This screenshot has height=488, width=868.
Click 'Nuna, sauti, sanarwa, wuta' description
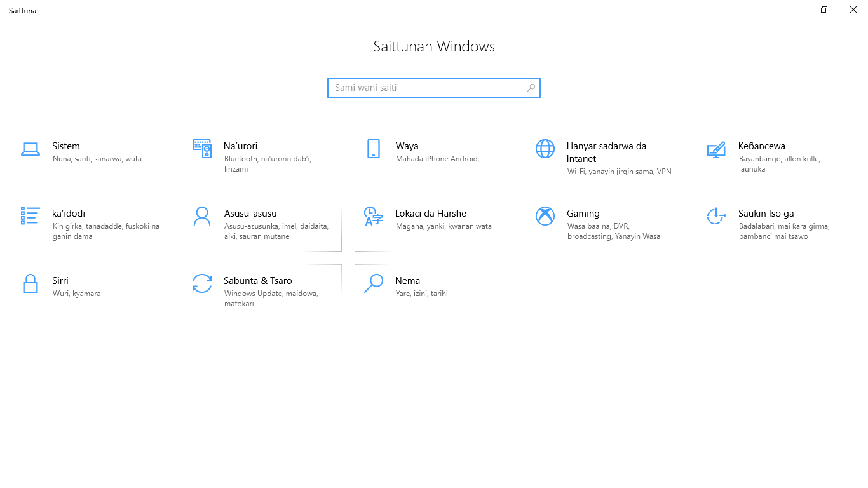point(97,159)
